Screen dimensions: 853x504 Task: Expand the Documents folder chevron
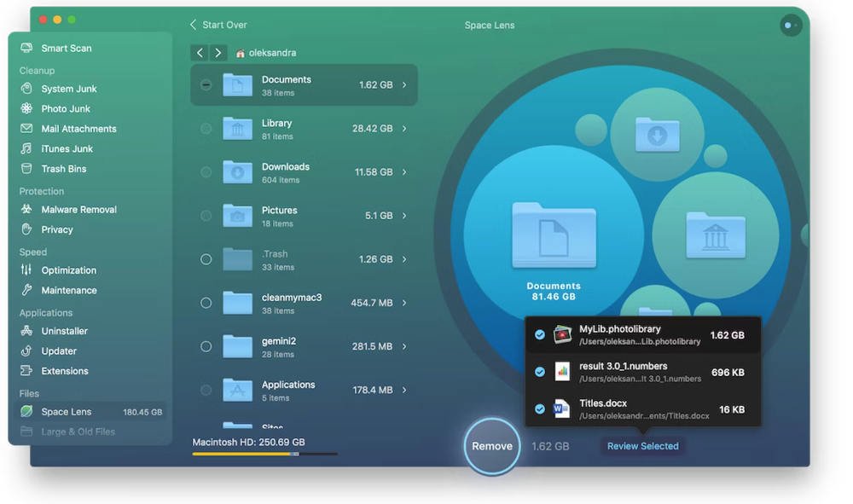pyautogui.click(x=404, y=84)
